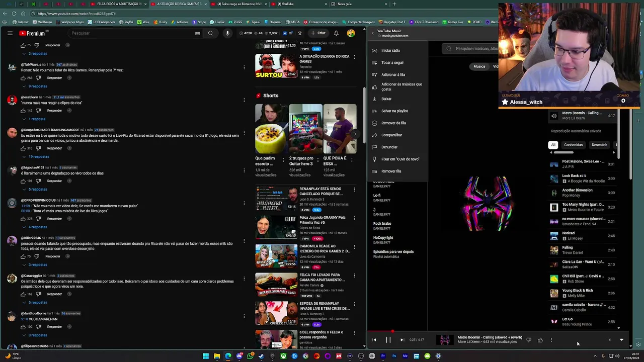
Task: Dislike the @TalkWave_e comment
Action: [x=38, y=78]
